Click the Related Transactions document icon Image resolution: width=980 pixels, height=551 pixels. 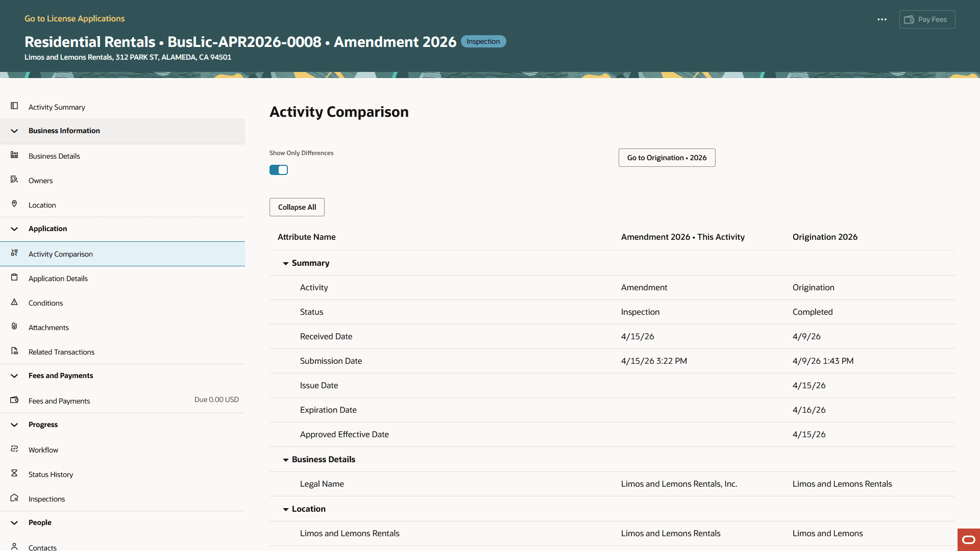(x=14, y=351)
